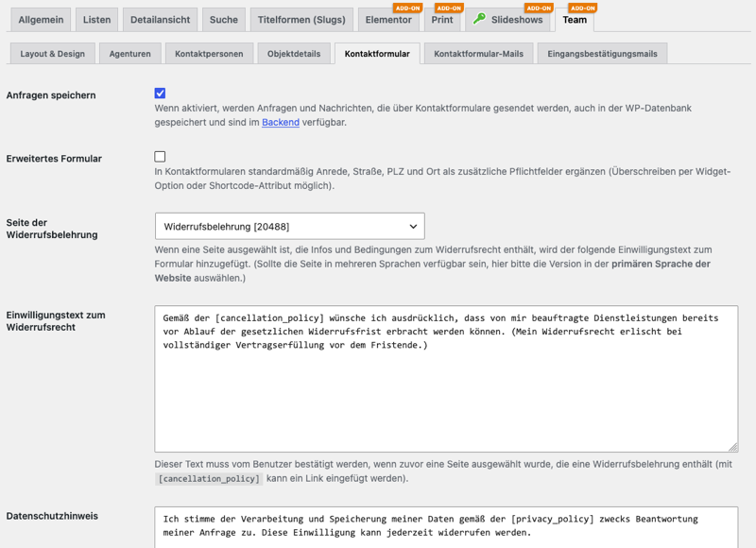Click the ADD-ON badge above the Slideshows tab
756x548 pixels.
(x=539, y=9)
